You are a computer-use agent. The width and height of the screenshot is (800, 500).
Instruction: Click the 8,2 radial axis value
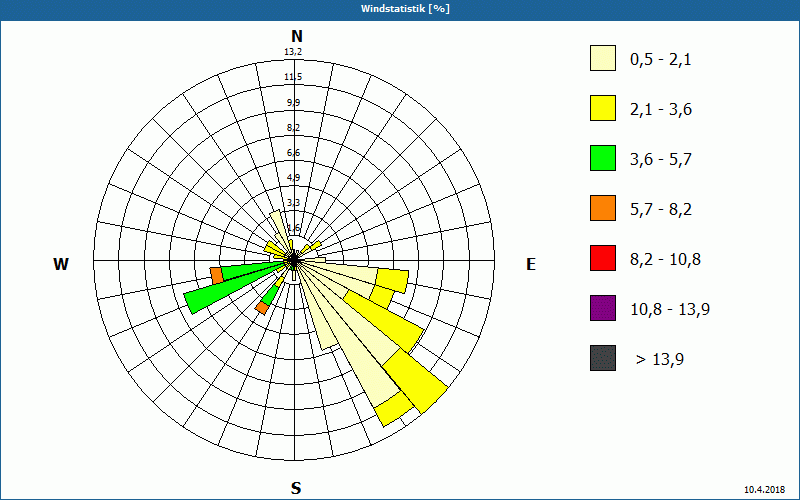point(293,128)
